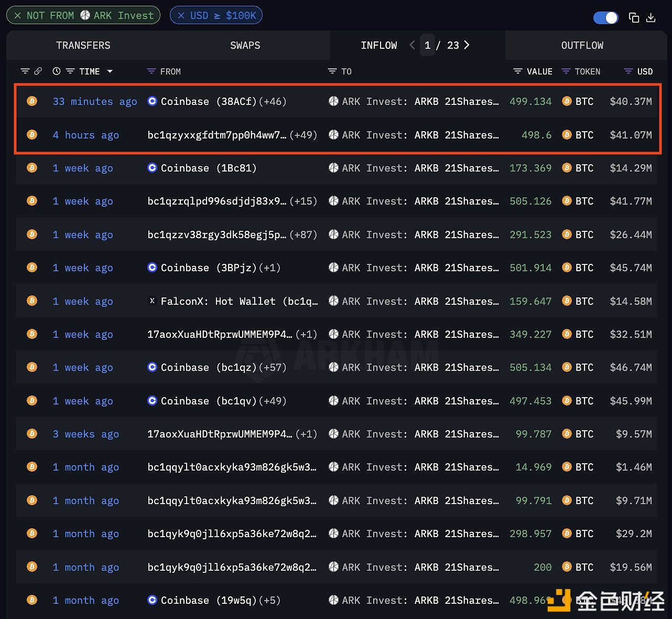
Task: Open the '4 hours ago' transaction link
Action: 86,135
